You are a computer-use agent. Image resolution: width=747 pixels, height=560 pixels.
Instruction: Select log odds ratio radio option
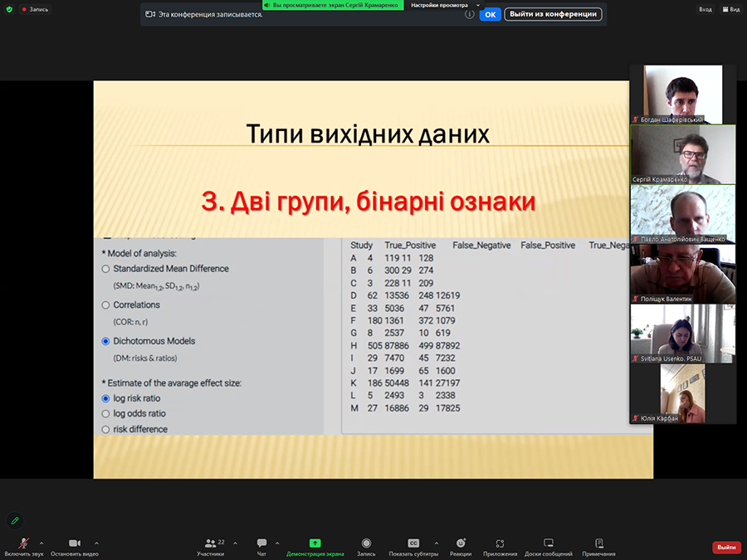coord(105,414)
